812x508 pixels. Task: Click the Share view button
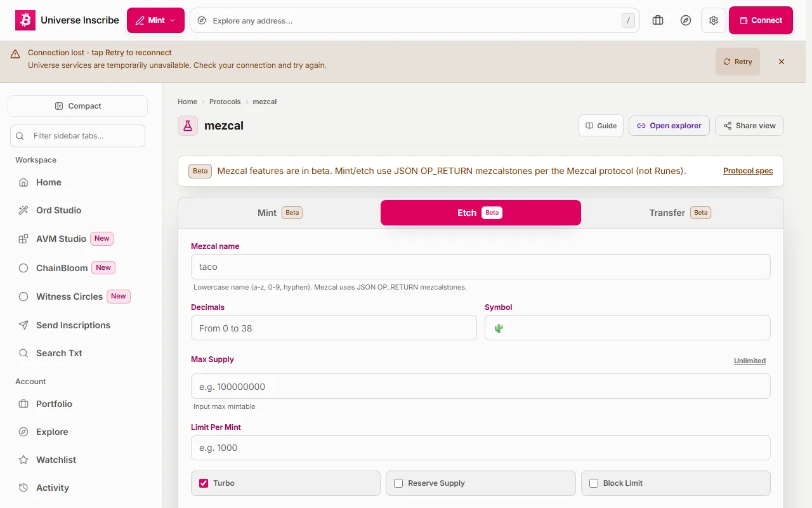tap(749, 126)
